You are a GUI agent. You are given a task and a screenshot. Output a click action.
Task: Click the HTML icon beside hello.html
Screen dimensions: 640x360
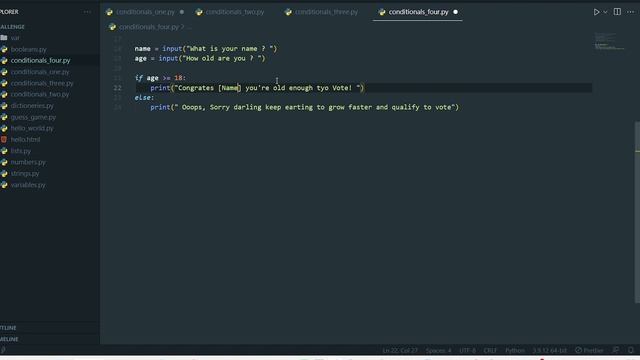click(x=4, y=140)
